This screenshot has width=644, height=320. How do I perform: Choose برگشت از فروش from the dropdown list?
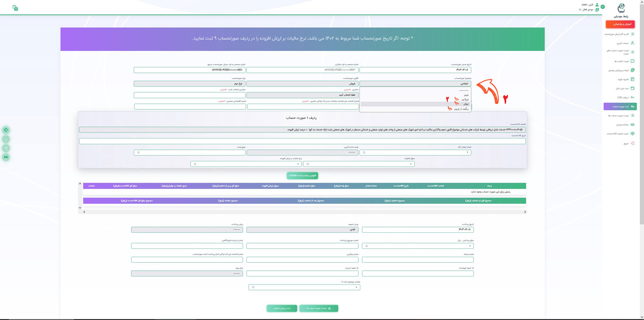[x=461, y=109]
